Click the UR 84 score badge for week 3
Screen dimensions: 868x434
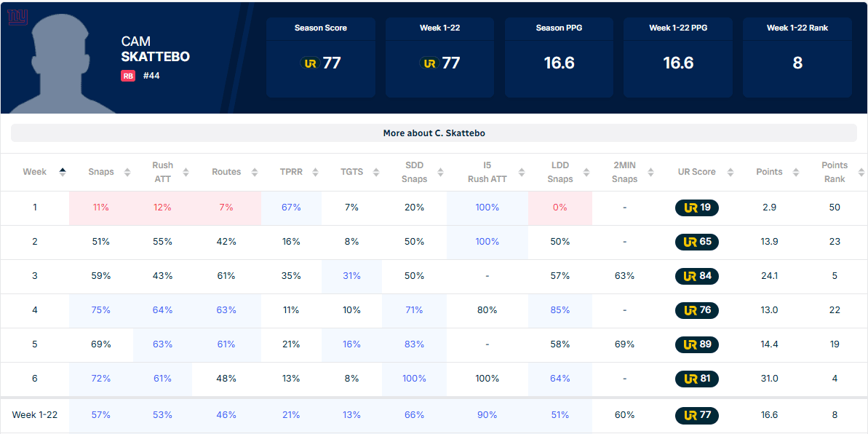(696, 276)
